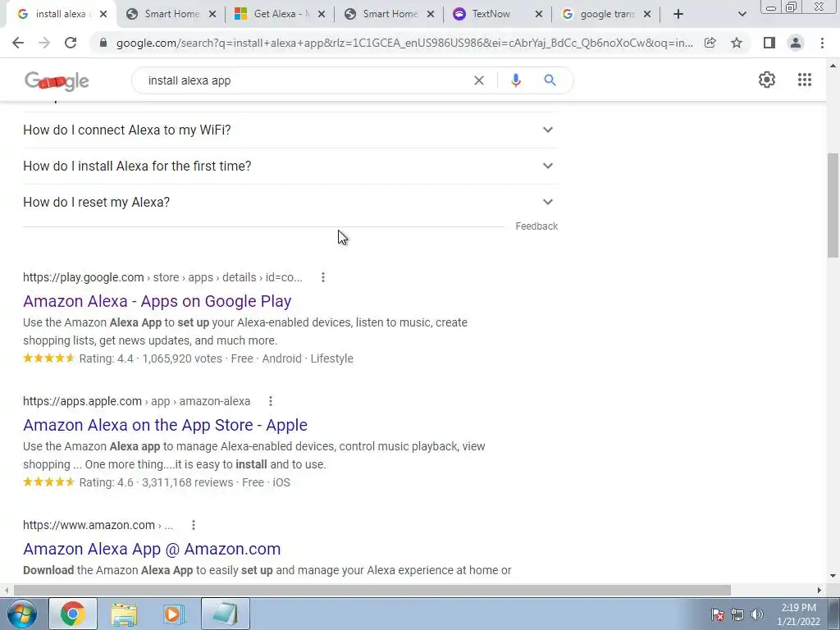Image resolution: width=840 pixels, height=630 pixels.
Task: Click the browser forward arrow
Action: tap(44, 43)
